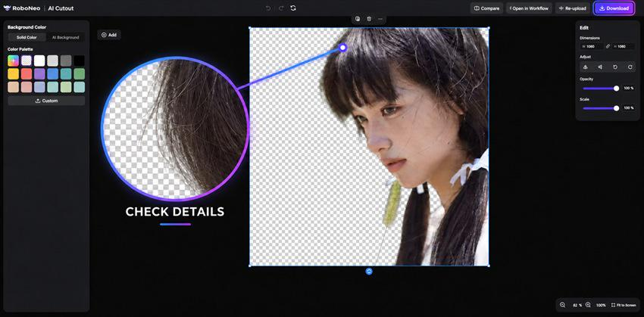Select the pastel green swatch in bottom row

66,87
